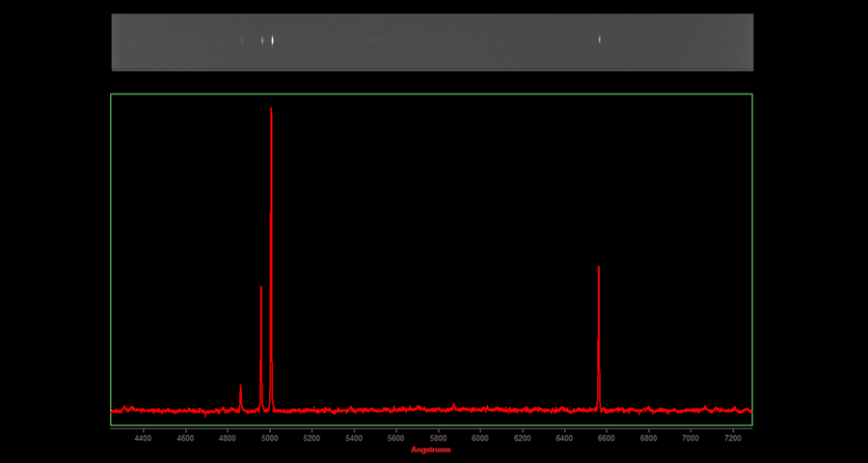Image resolution: width=868 pixels, height=463 pixels.
Task: Select the 6800 wavelength tick label
Action: pyautogui.click(x=648, y=438)
